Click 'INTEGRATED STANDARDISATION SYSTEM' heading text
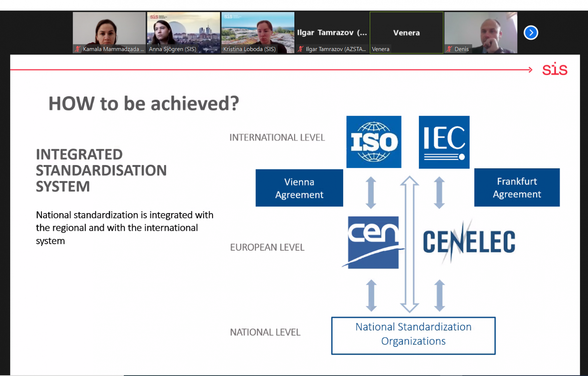Image resolution: width=588 pixels, height=376 pixels. coord(101,170)
